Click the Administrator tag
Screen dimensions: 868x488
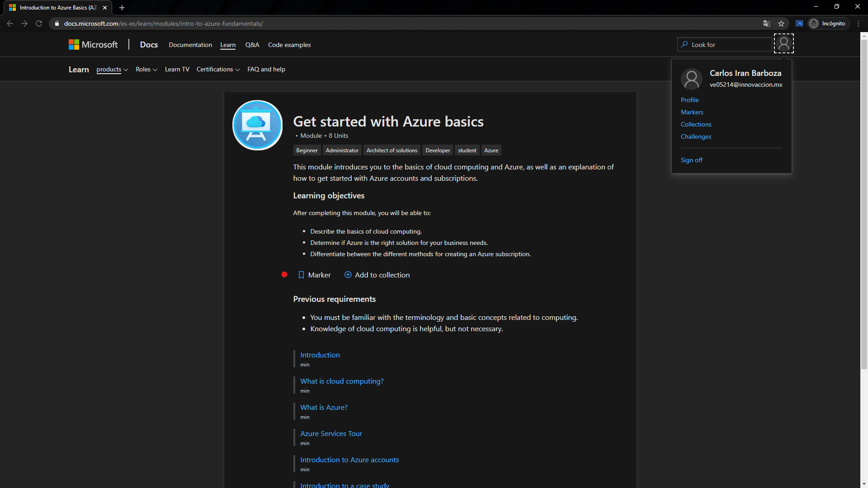(x=342, y=150)
